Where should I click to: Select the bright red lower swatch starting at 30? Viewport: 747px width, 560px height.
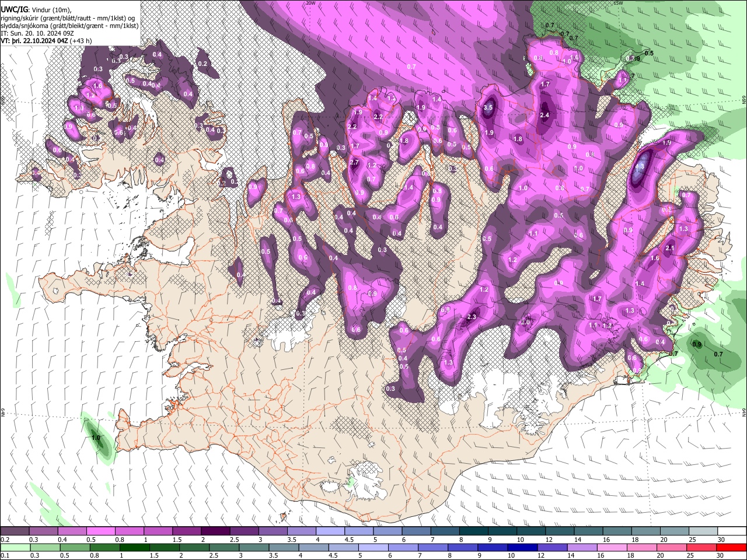(x=731, y=547)
